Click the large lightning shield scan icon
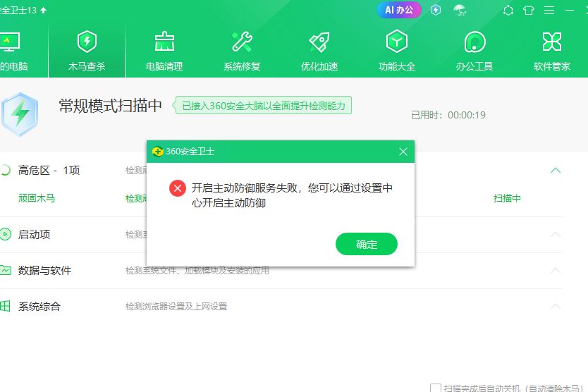The height and width of the screenshot is (392, 588). coord(20,114)
